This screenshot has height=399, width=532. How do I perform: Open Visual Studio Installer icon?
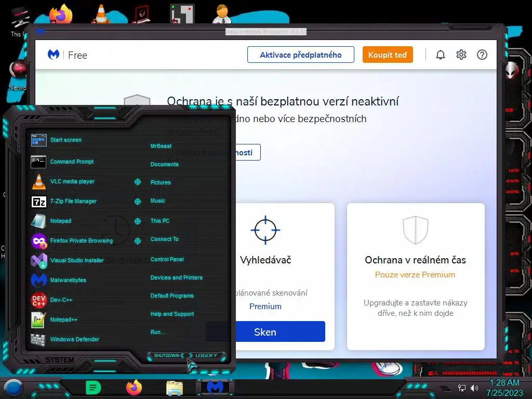pos(38,261)
